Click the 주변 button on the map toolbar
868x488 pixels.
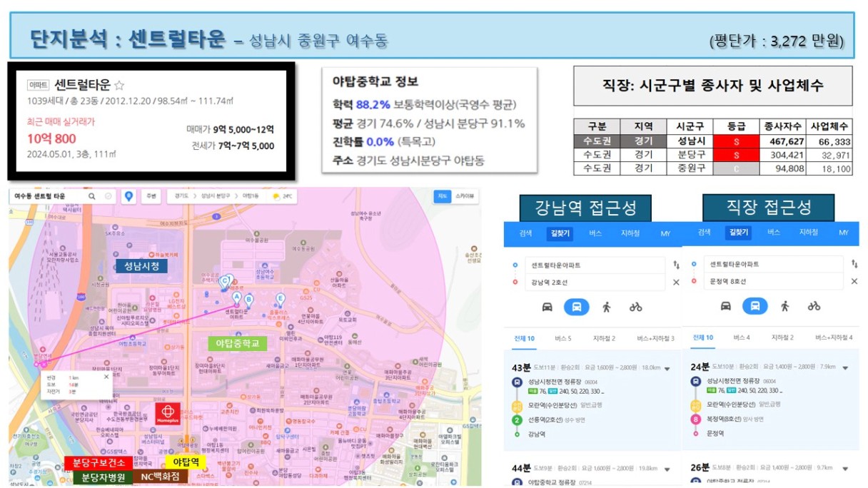[x=151, y=196]
